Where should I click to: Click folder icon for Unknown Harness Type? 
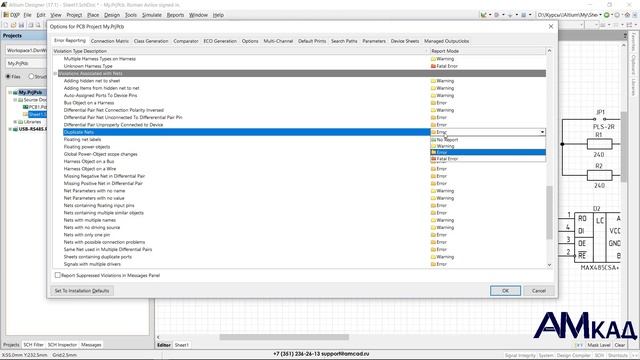(x=433, y=66)
